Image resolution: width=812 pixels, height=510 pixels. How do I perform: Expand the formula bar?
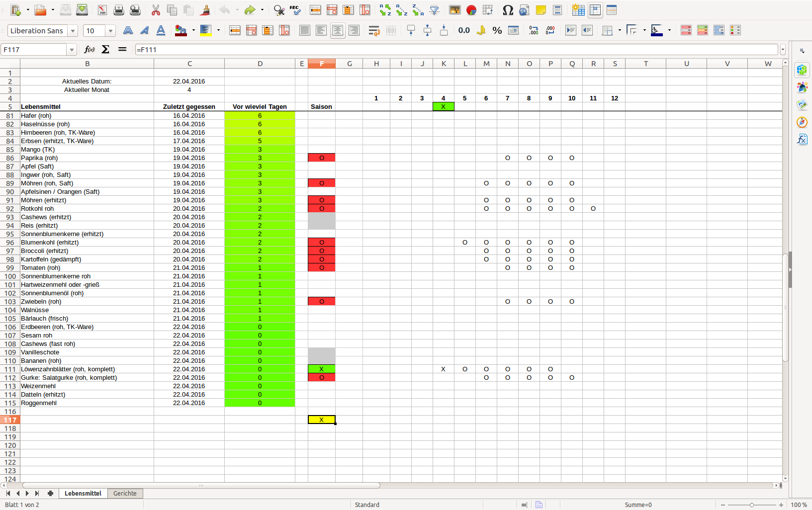(783, 50)
